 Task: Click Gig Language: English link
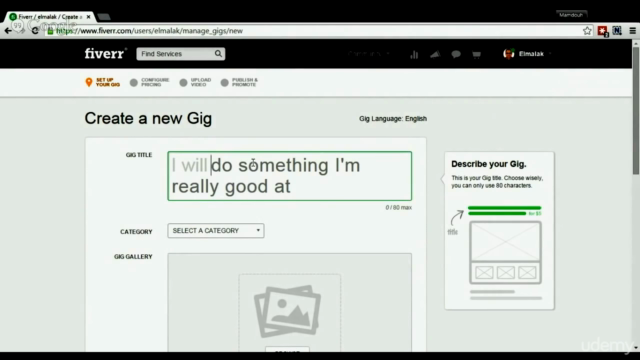(393, 119)
